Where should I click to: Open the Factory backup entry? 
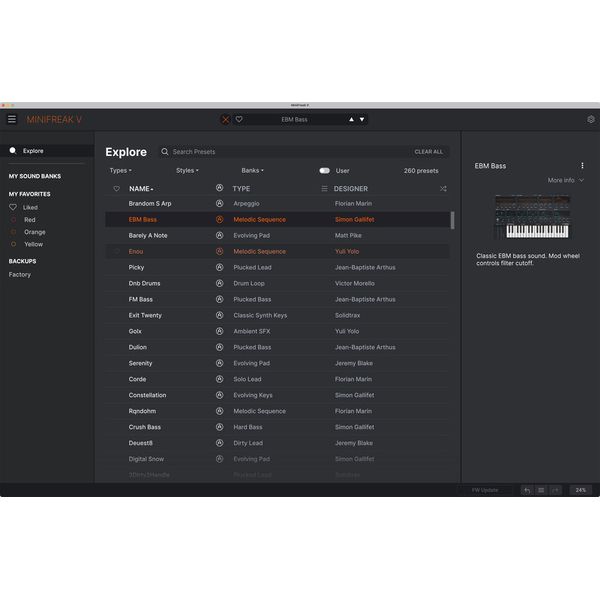click(x=20, y=275)
